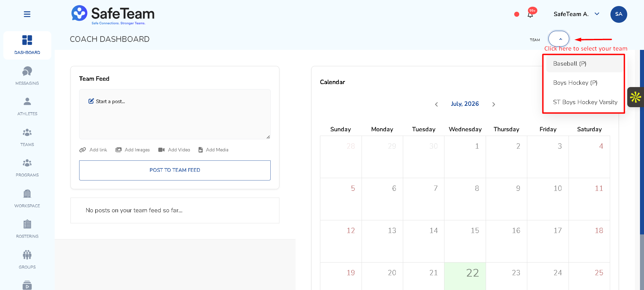Viewport: 644px width, 290px height.
Task: Open Workspace in the sidebar
Action: [27, 199]
